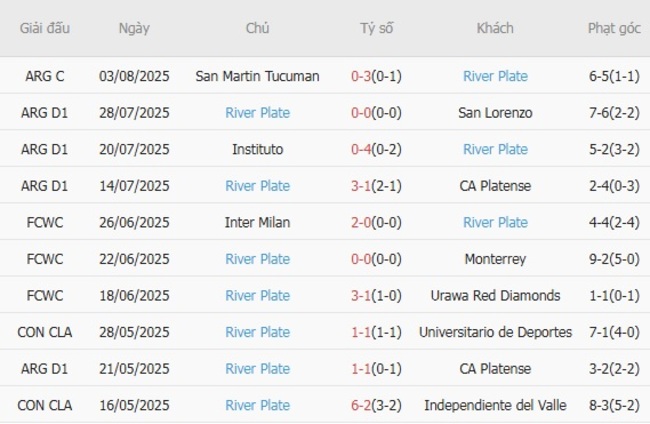The height and width of the screenshot is (424, 650).
Task: Open the 0-3 score for 03/08/2025 match
Action: pyautogui.click(x=362, y=76)
